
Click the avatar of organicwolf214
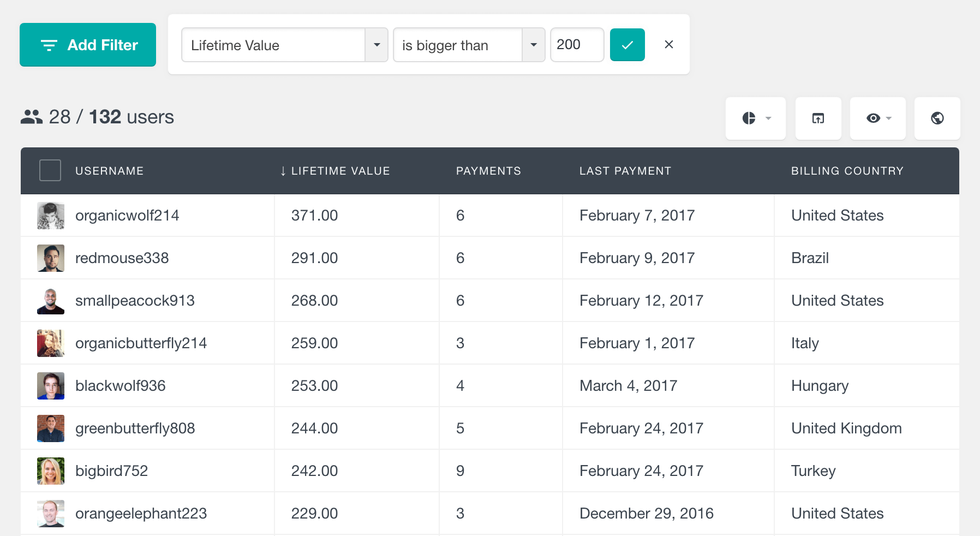[x=51, y=216]
